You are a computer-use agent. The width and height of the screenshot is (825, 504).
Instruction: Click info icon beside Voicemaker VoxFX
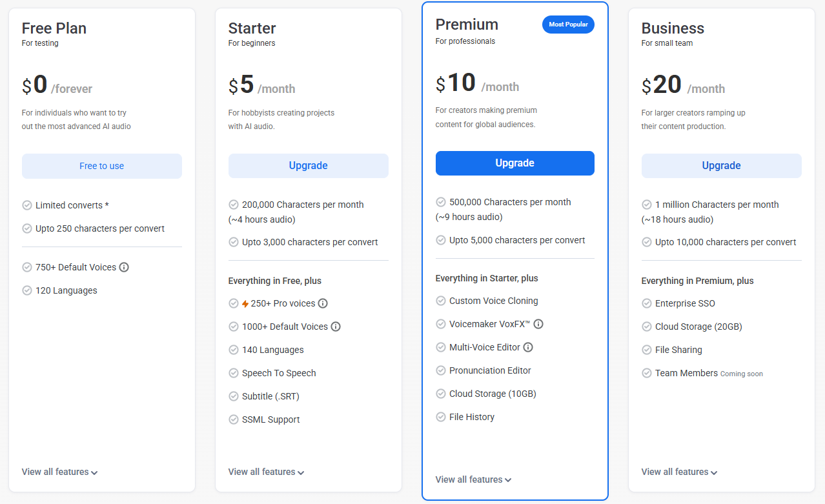pyautogui.click(x=538, y=324)
